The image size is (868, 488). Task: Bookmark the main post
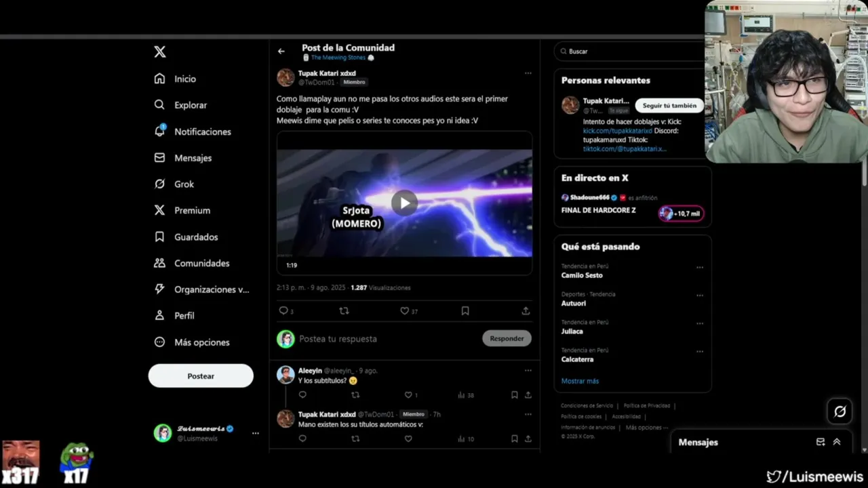click(x=465, y=311)
